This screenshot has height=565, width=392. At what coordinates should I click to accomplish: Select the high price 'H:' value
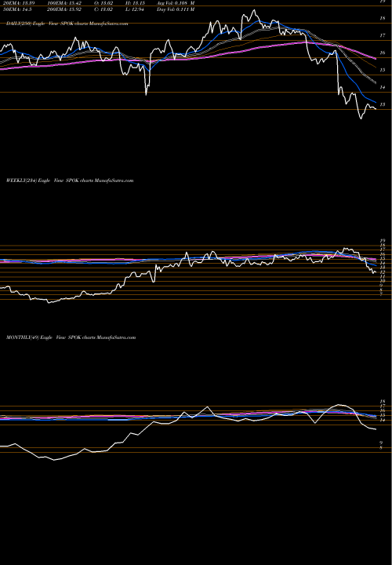tap(134, 3)
